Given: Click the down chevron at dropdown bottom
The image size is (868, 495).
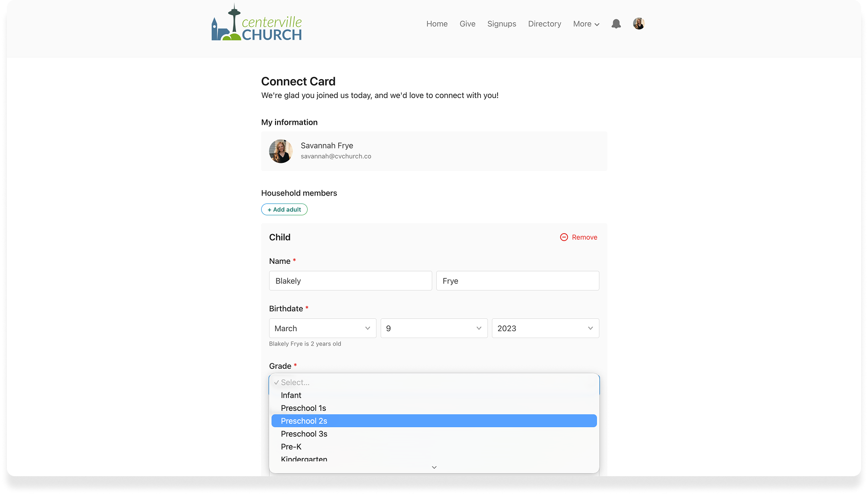Looking at the screenshot, I should [x=434, y=467].
